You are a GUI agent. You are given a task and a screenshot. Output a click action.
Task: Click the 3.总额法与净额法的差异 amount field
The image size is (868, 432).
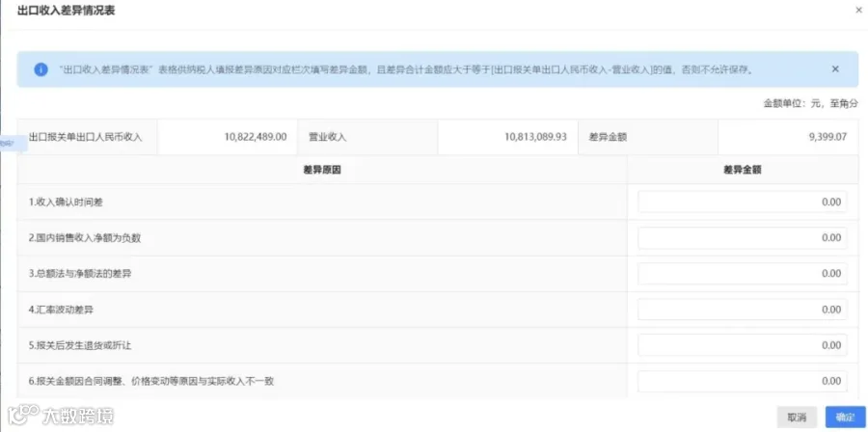(x=743, y=274)
